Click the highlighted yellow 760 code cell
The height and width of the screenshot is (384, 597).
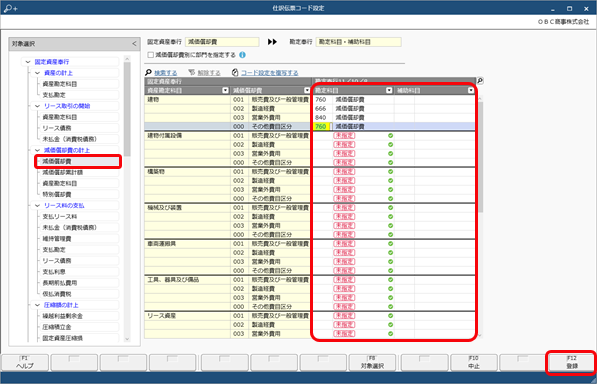click(321, 126)
